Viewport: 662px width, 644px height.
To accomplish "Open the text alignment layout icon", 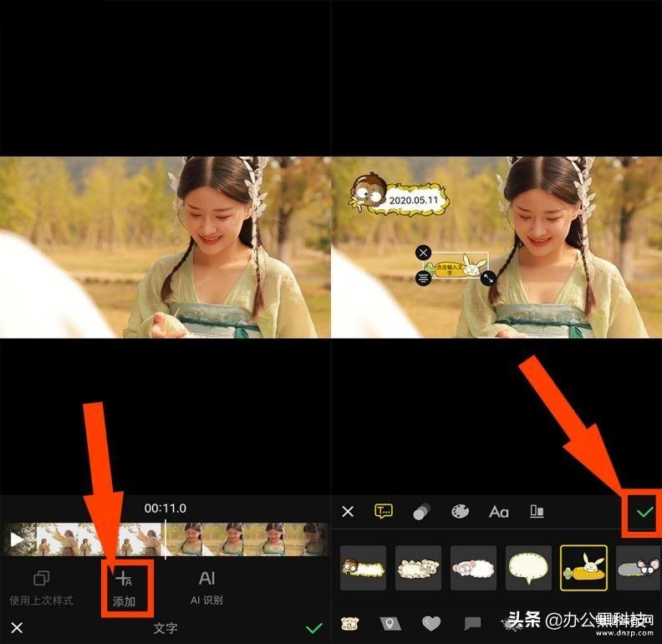I will 537,511.
